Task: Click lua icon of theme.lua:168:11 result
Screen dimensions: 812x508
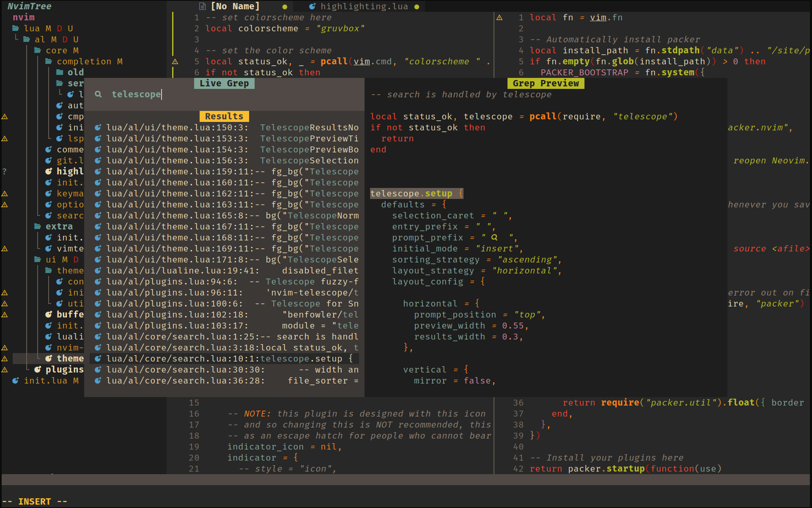Action: 98,237
